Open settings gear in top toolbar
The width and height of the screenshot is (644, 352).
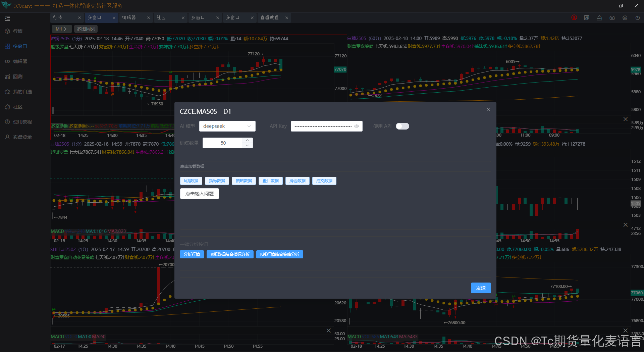tap(625, 18)
